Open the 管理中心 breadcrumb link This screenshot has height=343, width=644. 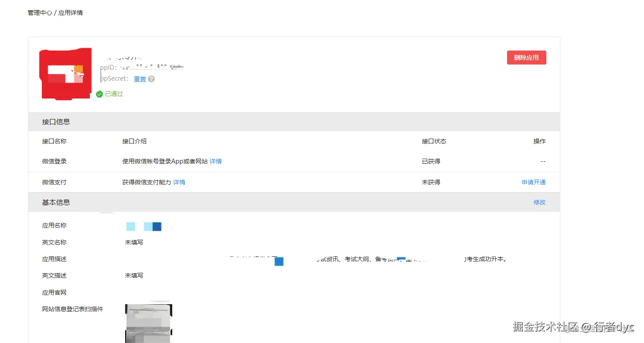[40, 13]
